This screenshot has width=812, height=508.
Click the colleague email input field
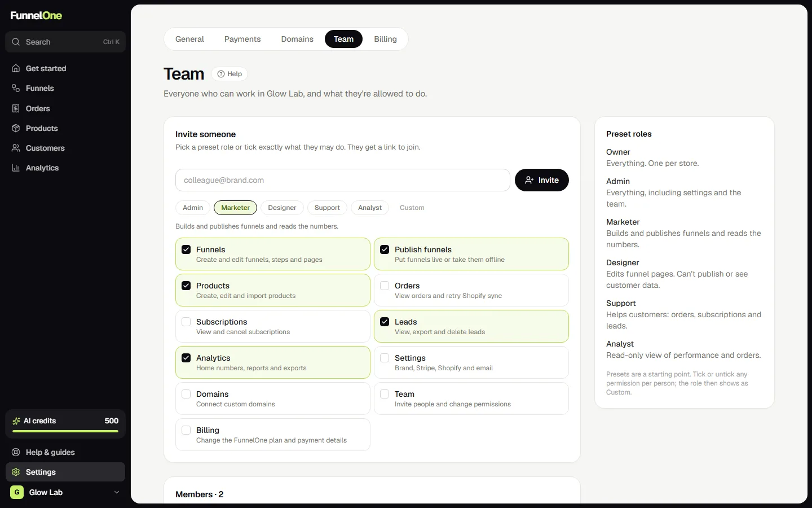coord(343,180)
